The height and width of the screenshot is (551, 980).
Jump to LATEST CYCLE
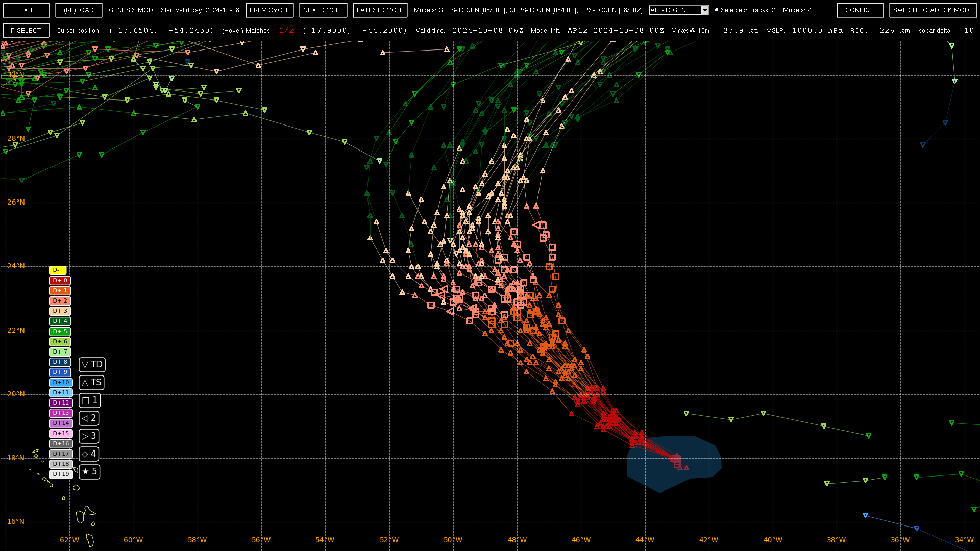tap(380, 10)
